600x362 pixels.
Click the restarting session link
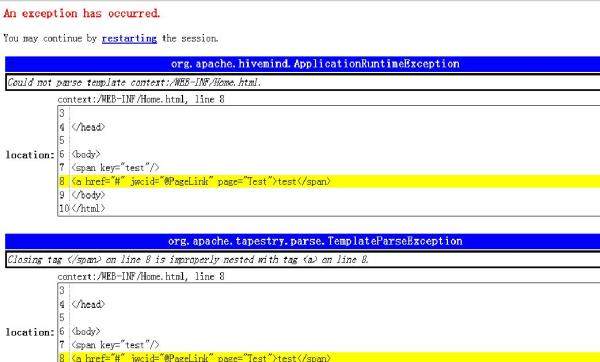pyautogui.click(x=129, y=39)
